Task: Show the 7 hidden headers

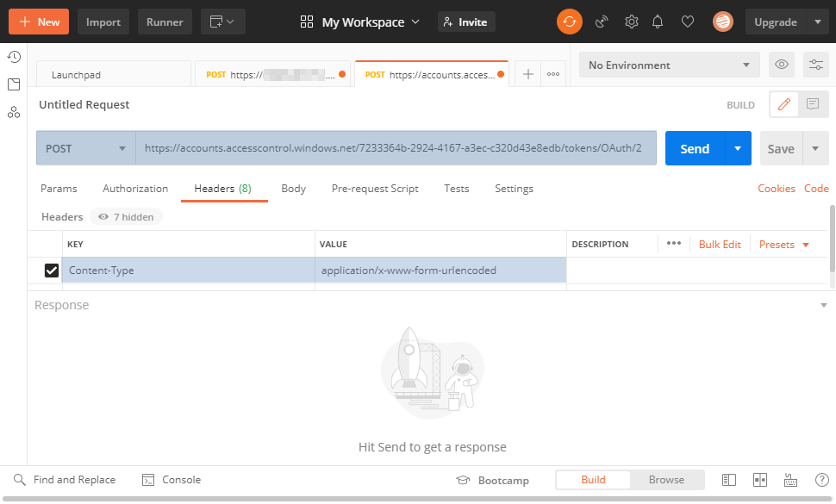Action: [127, 217]
